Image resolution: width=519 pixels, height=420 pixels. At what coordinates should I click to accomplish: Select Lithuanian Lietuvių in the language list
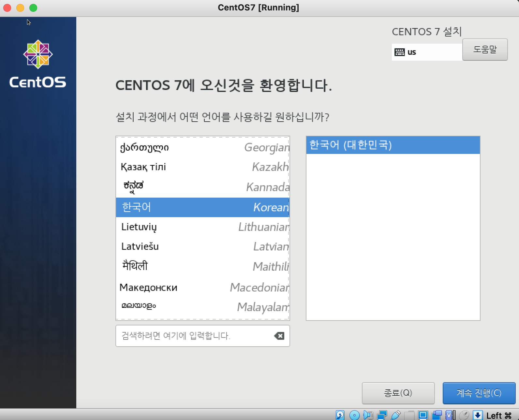pyautogui.click(x=203, y=227)
